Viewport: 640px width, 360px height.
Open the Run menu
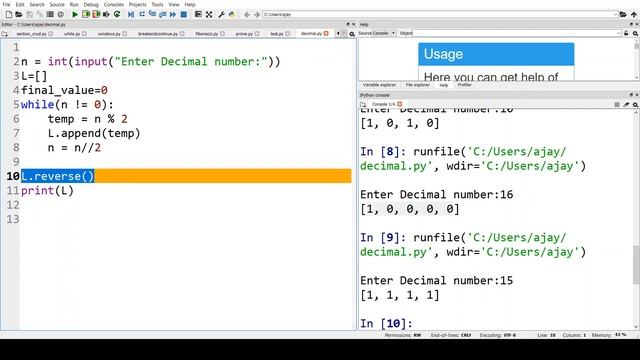click(74, 4)
